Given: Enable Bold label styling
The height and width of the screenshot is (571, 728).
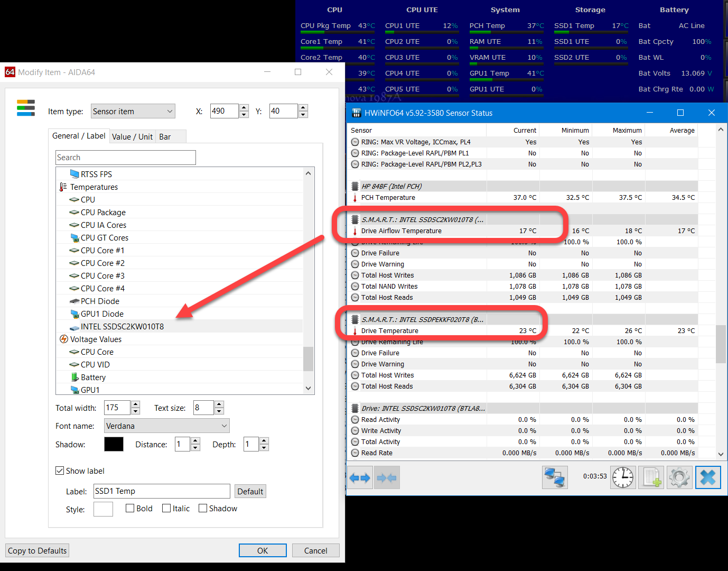Looking at the screenshot, I should 130,508.
